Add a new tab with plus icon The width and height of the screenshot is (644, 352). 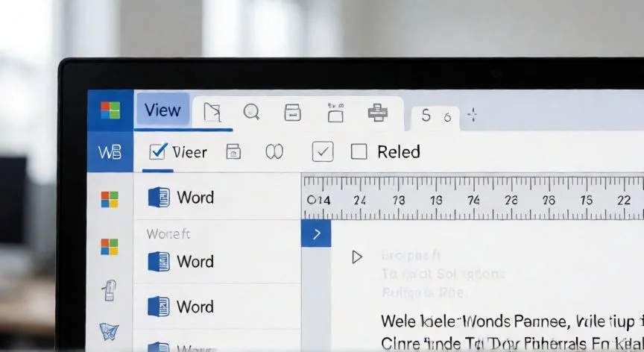point(473,115)
